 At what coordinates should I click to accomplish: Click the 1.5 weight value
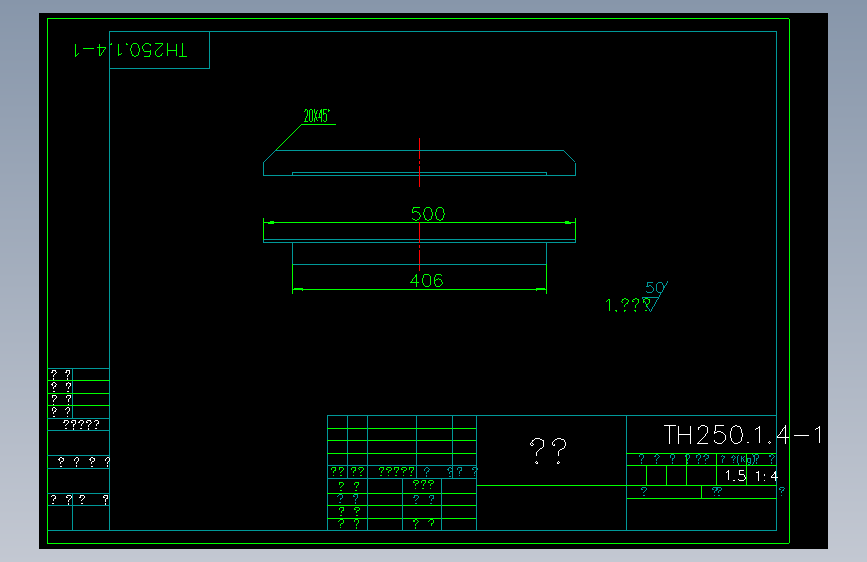[x=735, y=475]
